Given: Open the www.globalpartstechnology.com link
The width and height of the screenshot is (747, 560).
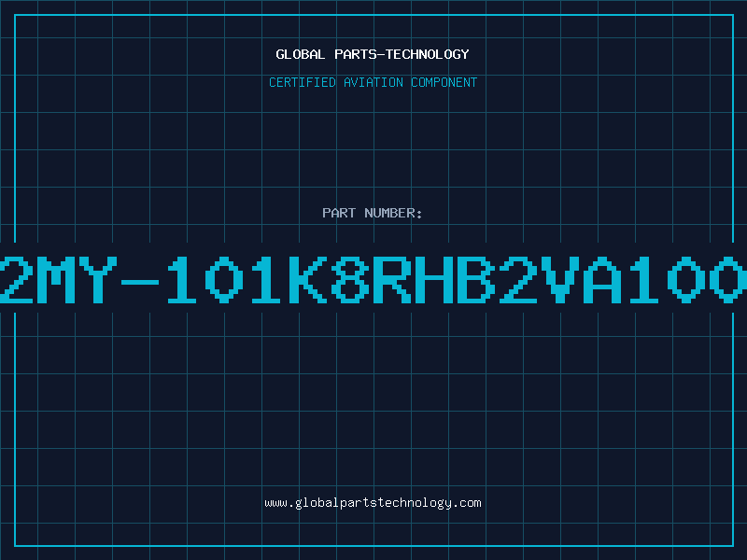Looking at the screenshot, I should tap(373, 503).
